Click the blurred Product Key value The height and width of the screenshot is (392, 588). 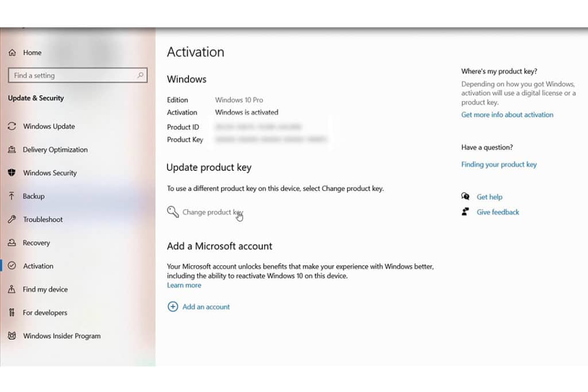271,139
